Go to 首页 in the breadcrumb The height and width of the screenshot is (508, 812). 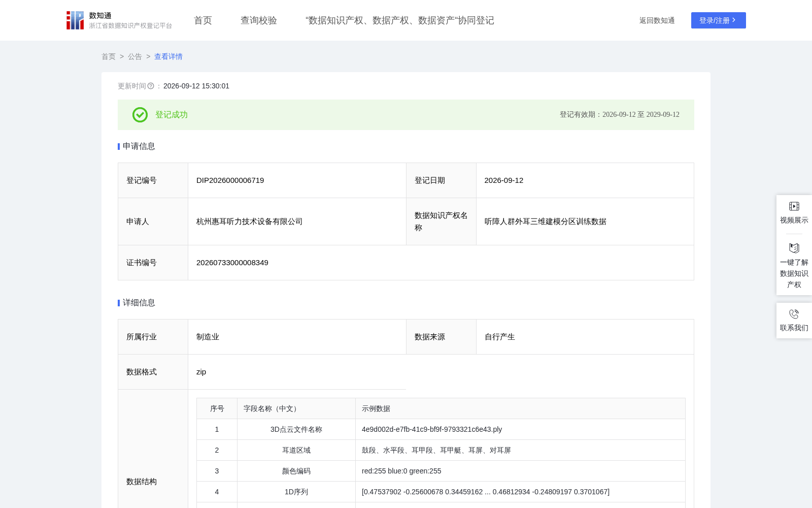click(109, 56)
